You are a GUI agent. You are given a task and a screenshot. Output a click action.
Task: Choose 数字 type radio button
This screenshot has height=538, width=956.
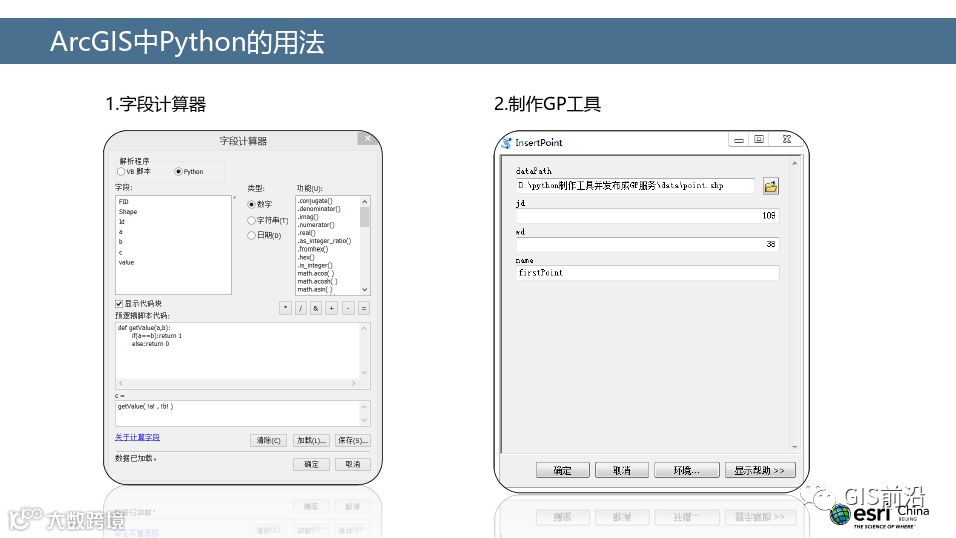(x=251, y=204)
